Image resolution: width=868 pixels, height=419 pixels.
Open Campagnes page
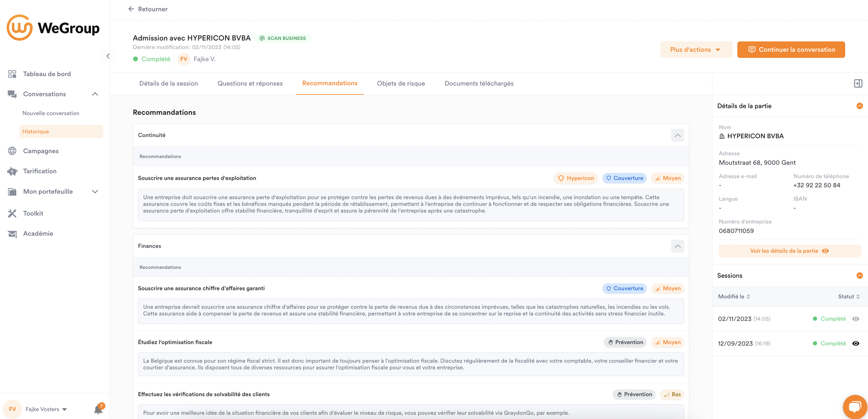point(41,151)
